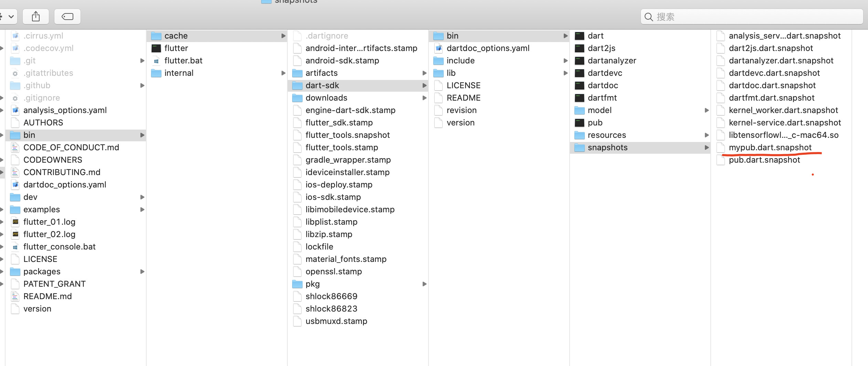Viewport: 868px width, 366px height.
Task: Select the include folder icon
Action: tap(438, 61)
